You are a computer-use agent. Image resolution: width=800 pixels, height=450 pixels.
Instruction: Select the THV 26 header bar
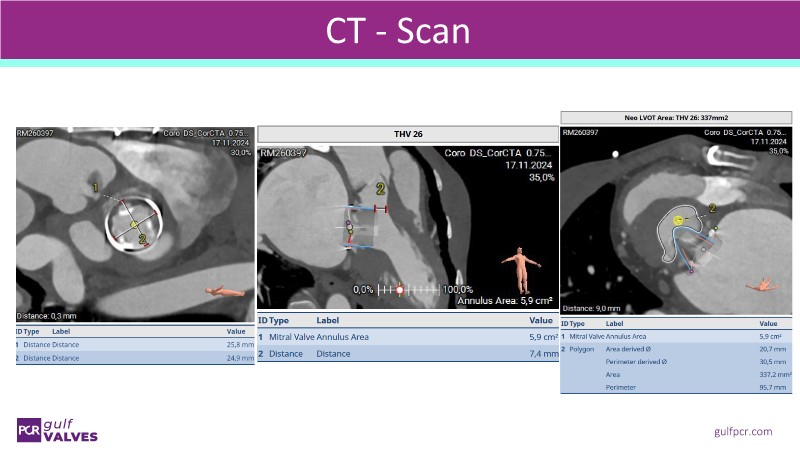[x=406, y=135]
